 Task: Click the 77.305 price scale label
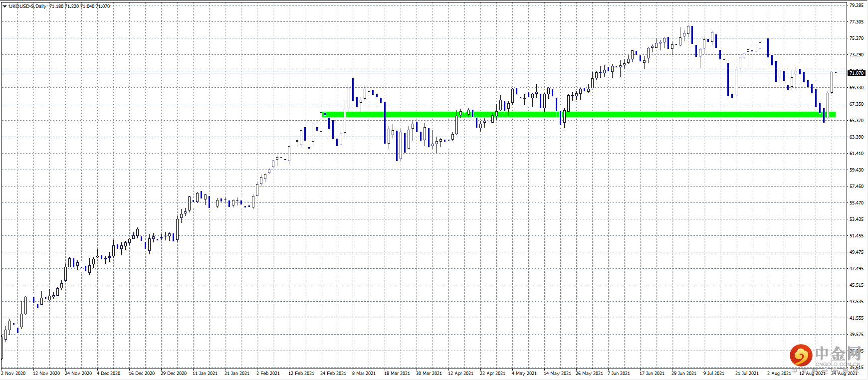pyautogui.click(x=857, y=22)
